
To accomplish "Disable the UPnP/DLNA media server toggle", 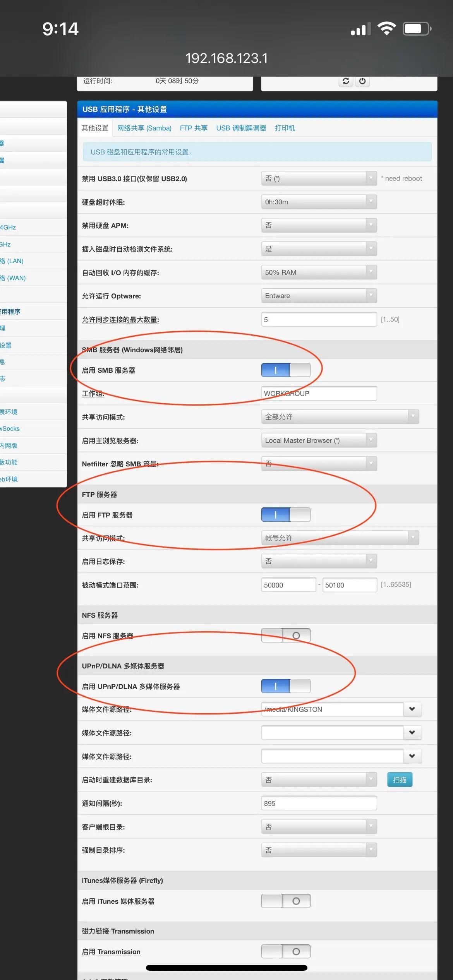I will [x=286, y=686].
